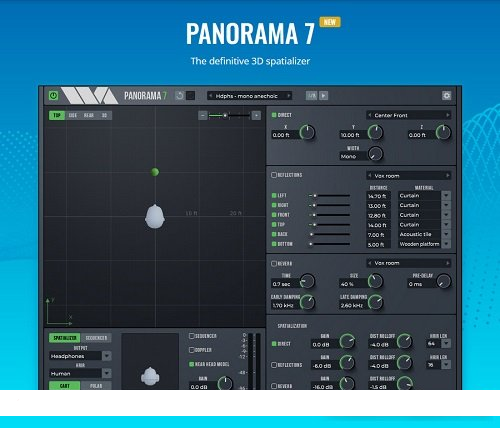Switch to the Side view tab
This screenshot has width=500, height=428.
72,115
